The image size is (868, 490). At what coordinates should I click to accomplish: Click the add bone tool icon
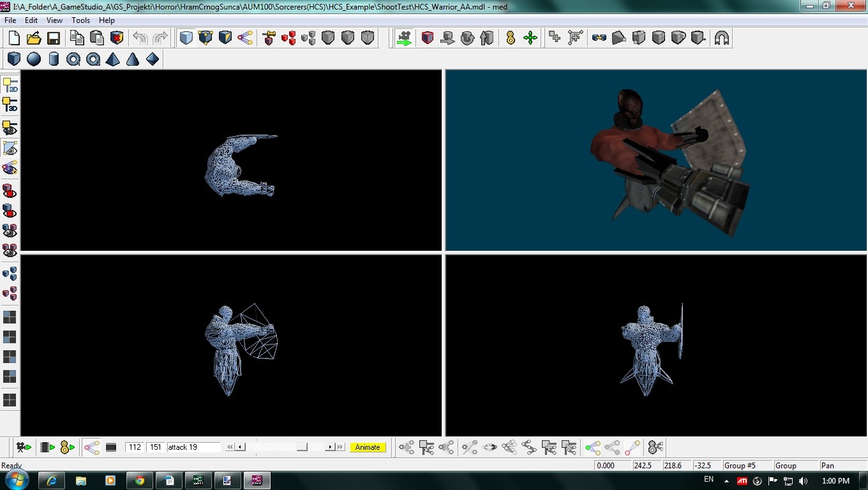(x=407, y=447)
